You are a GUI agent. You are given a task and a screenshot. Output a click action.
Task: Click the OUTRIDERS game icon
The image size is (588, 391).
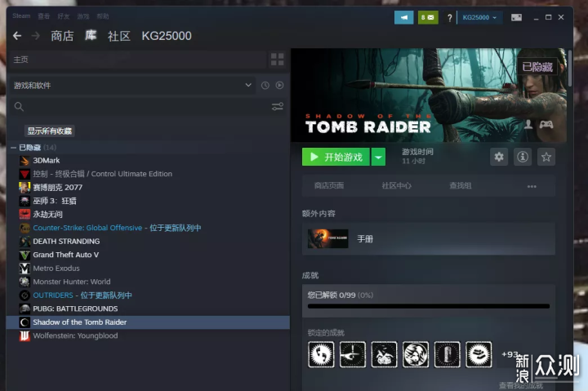(x=24, y=295)
